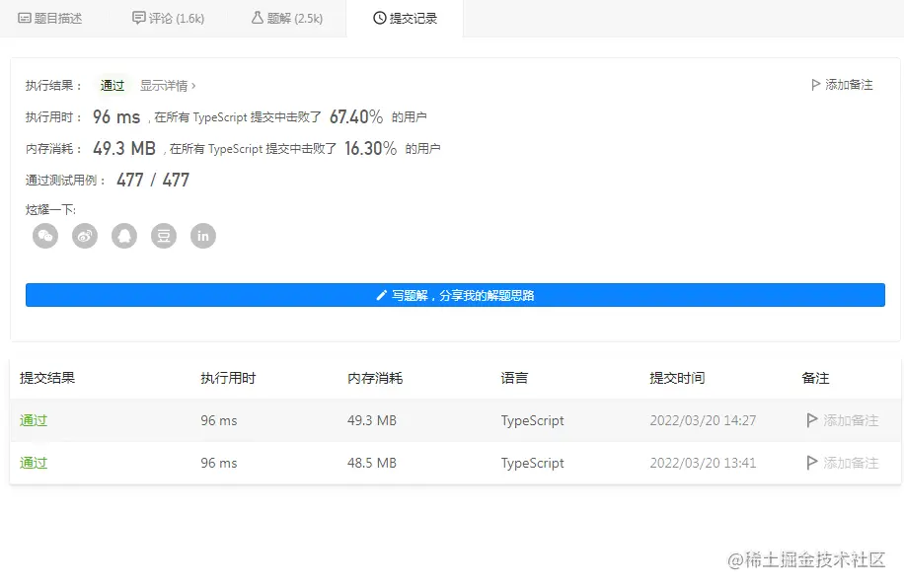Open the 题目描述 tab
The image size is (904, 588).
50,19
